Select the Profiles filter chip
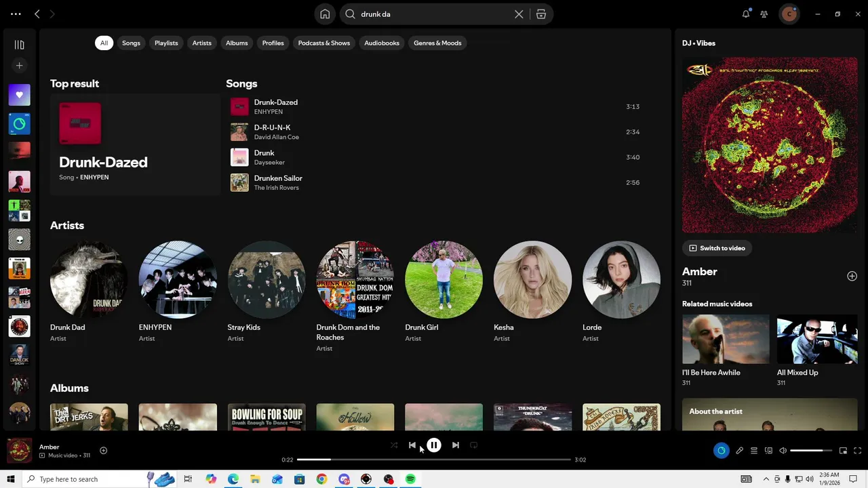Viewport: 868px width, 488px height. pos(273,43)
